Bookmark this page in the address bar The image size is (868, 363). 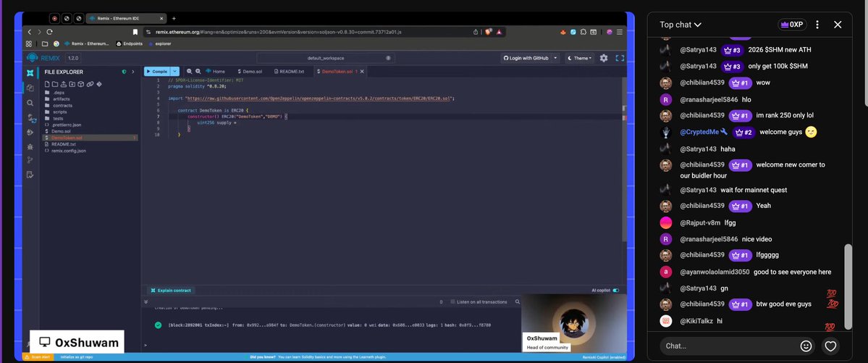(x=135, y=32)
